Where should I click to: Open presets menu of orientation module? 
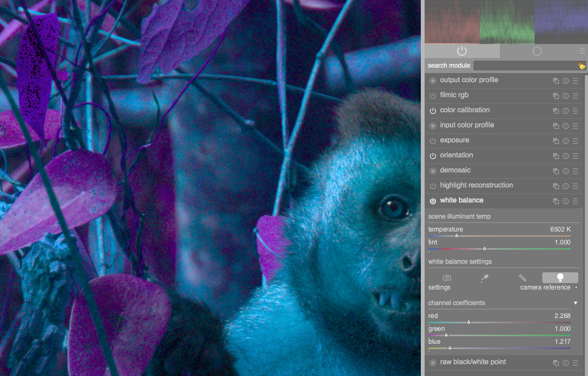(x=575, y=156)
